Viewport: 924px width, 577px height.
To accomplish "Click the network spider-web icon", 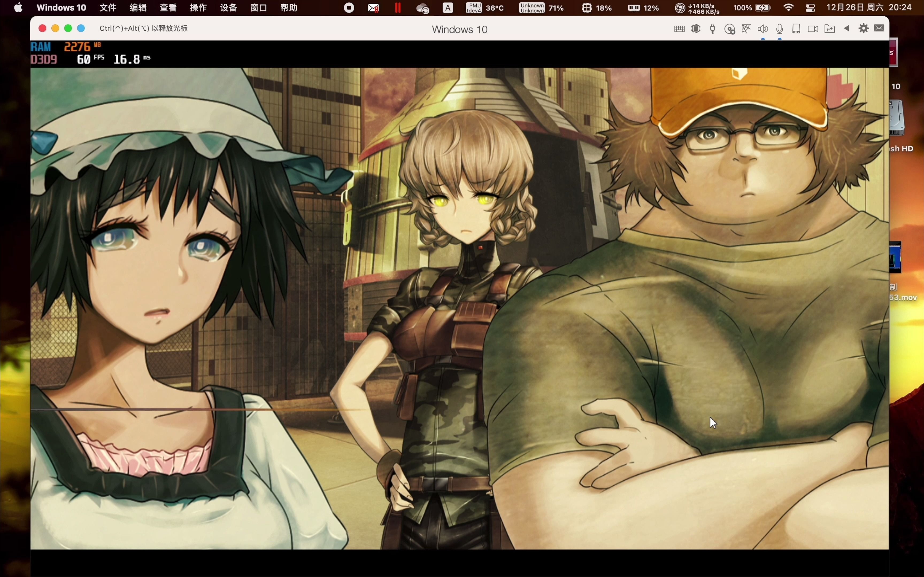I will click(746, 29).
